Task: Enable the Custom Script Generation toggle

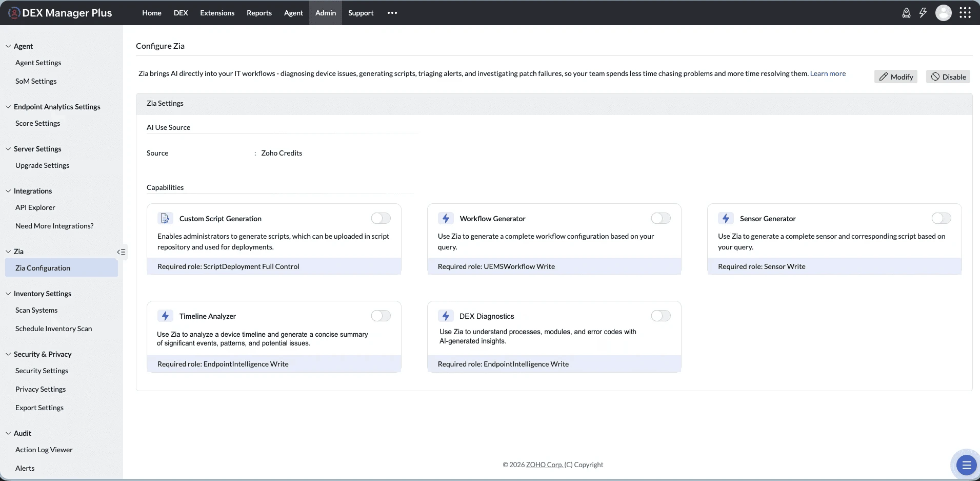Action: point(381,218)
